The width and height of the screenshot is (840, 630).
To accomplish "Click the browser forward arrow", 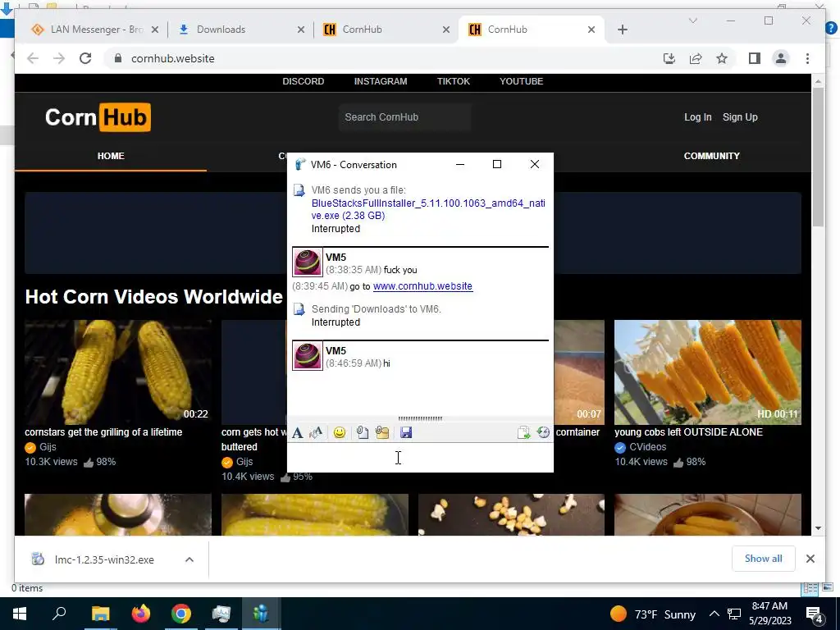I will [59, 58].
